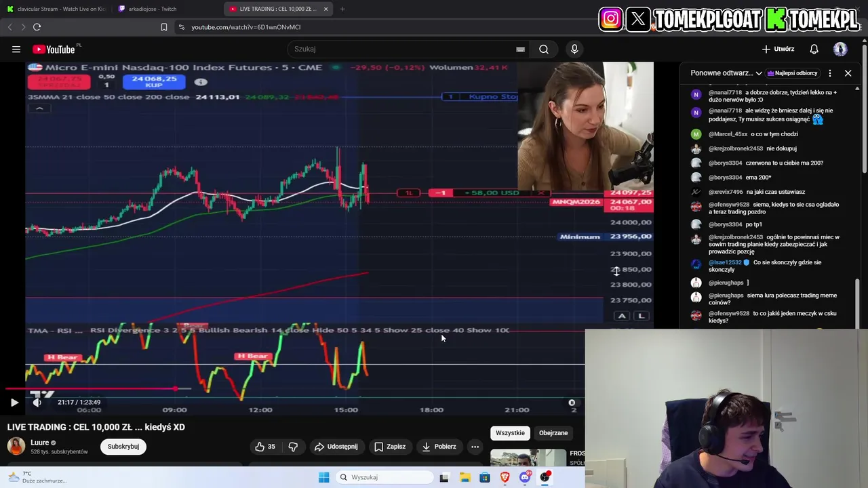
Task: Open Microsoft Store from the taskbar
Action: click(x=485, y=477)
